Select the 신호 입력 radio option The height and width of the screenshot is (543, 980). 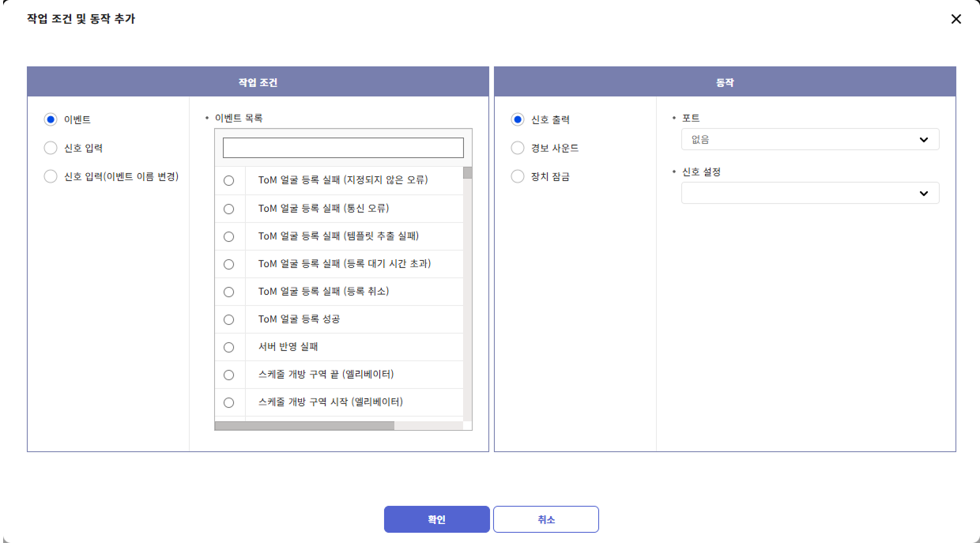pos(51,148)
